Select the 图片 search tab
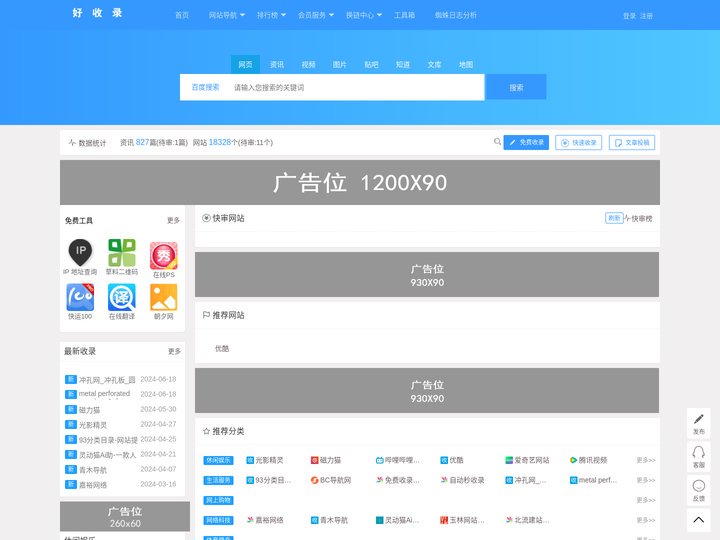This screenshot has height=540, width=720. 340,65
